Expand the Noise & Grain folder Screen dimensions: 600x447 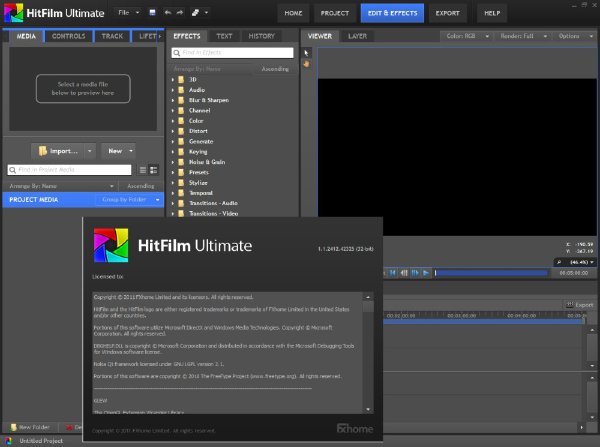coord(173,162)
